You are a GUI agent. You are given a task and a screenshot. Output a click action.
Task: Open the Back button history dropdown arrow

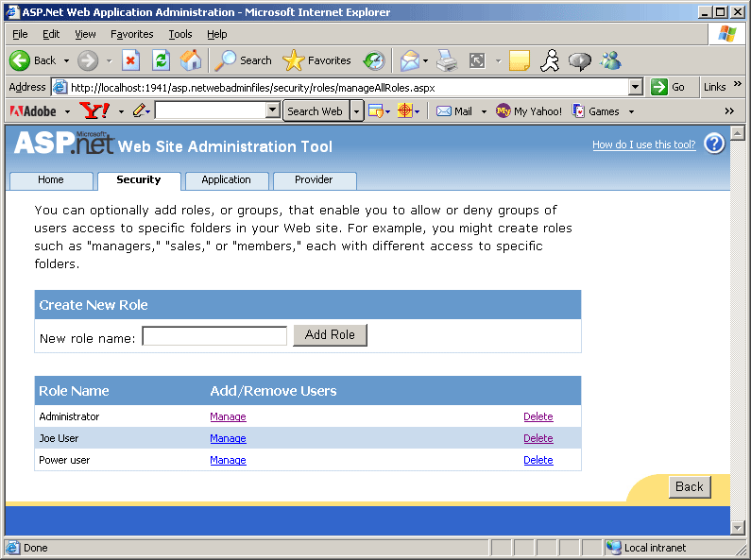coord(66,60)
